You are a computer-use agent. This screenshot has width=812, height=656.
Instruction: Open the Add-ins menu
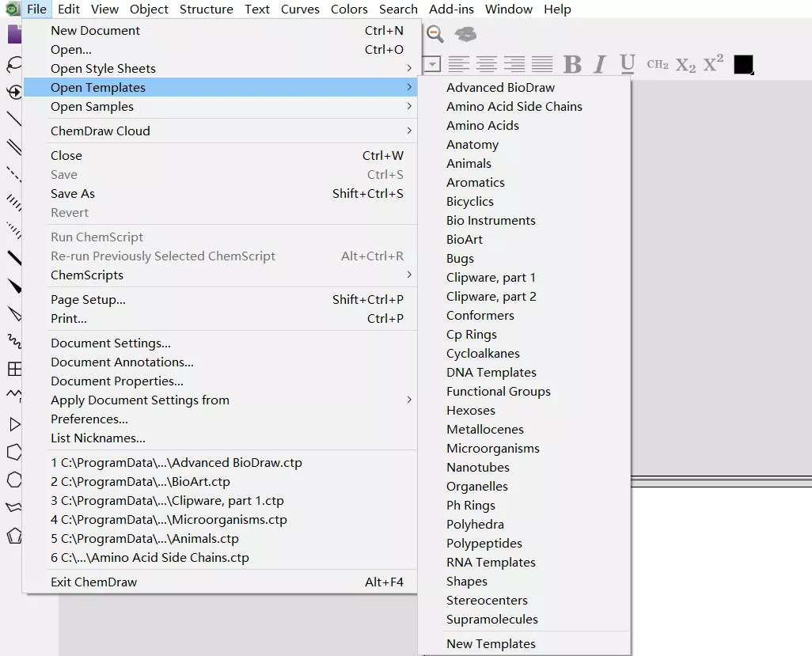(x=451, y=9)
